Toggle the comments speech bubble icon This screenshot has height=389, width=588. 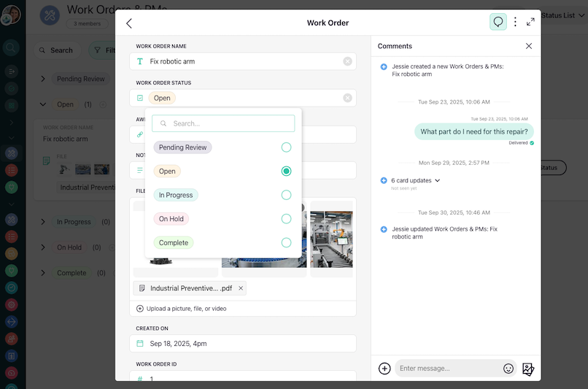coord(498,22)
